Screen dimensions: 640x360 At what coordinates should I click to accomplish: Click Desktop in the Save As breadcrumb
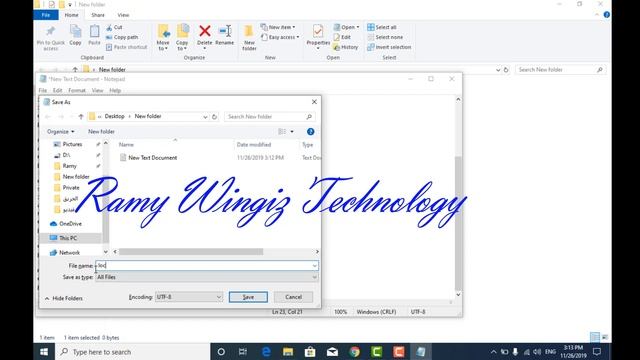(114, 116)
